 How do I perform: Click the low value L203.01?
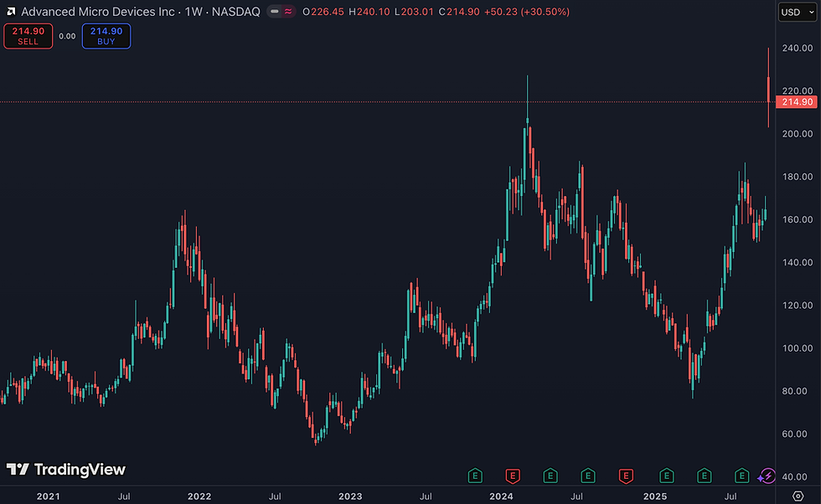pyautogui.click(x=414, y=12)
